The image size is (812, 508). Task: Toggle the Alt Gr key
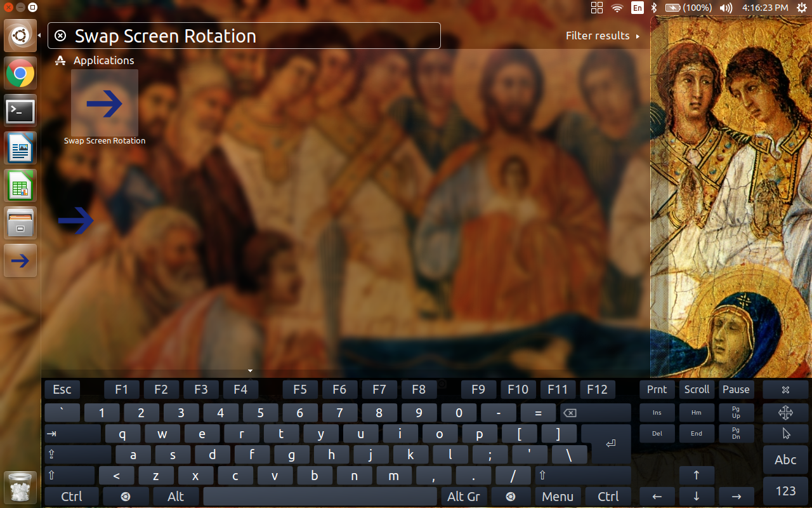[x=464, y=497]
